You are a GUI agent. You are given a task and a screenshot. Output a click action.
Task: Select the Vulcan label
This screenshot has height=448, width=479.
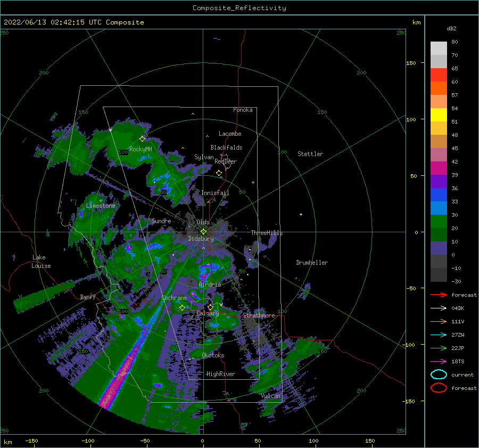coord(271,396)
